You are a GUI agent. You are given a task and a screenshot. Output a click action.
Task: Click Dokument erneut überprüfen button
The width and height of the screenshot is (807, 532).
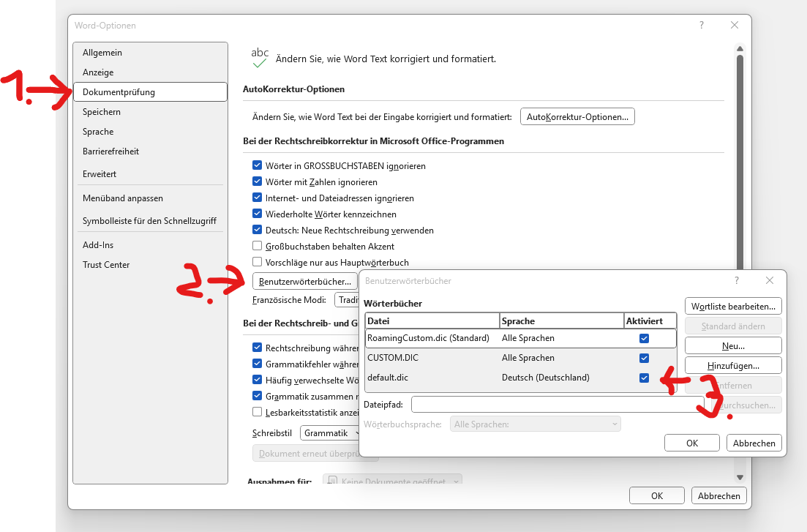click(306, 454)
